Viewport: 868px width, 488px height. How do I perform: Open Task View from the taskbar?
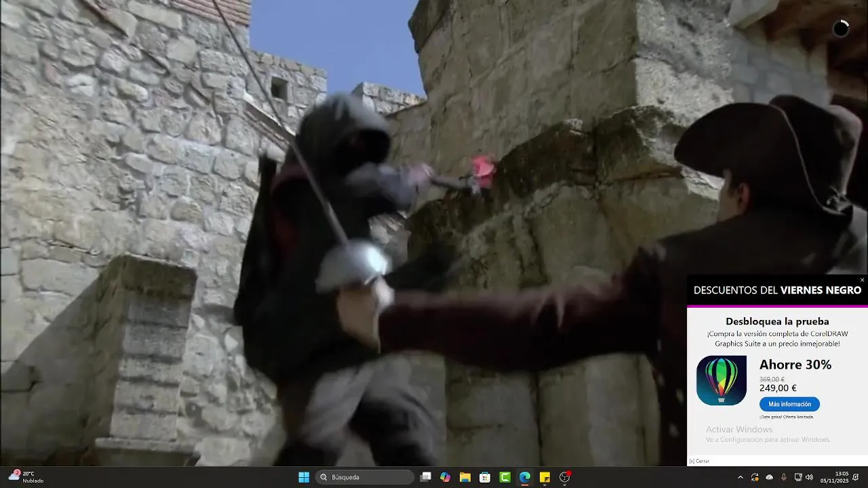pos(425,477)
